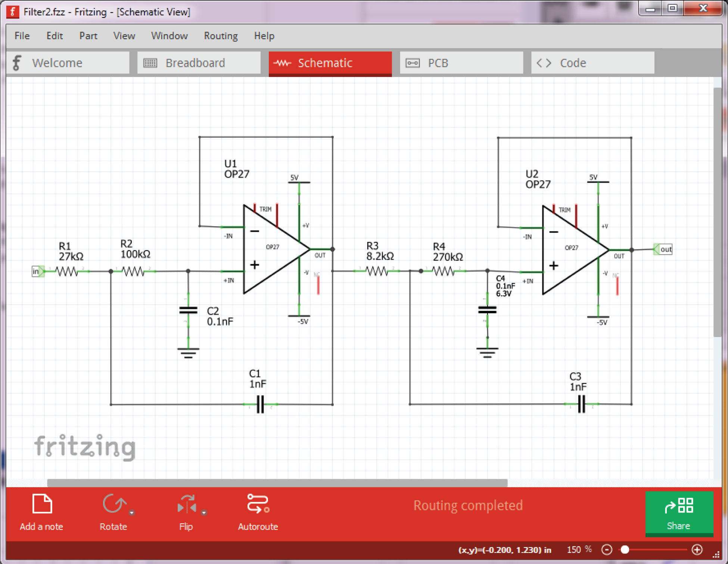
Task: Switch to the PCB tab
Action: click(x=461, y=63)
